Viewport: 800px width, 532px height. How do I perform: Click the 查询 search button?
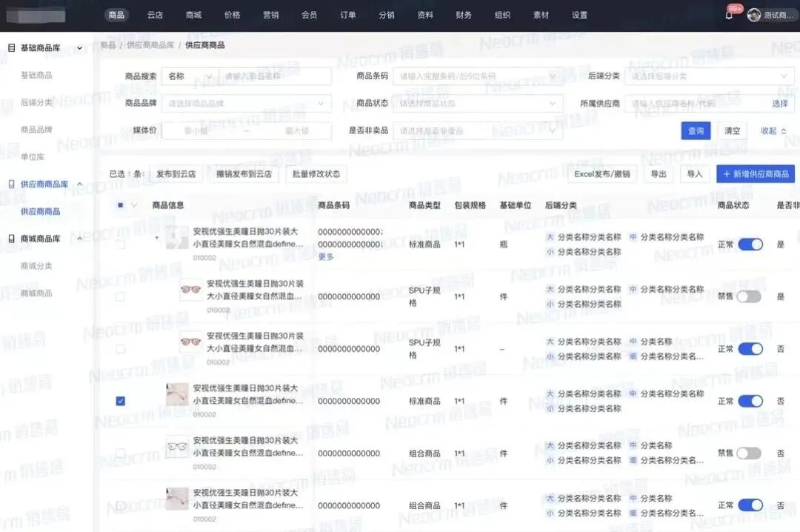coord(695,130)
